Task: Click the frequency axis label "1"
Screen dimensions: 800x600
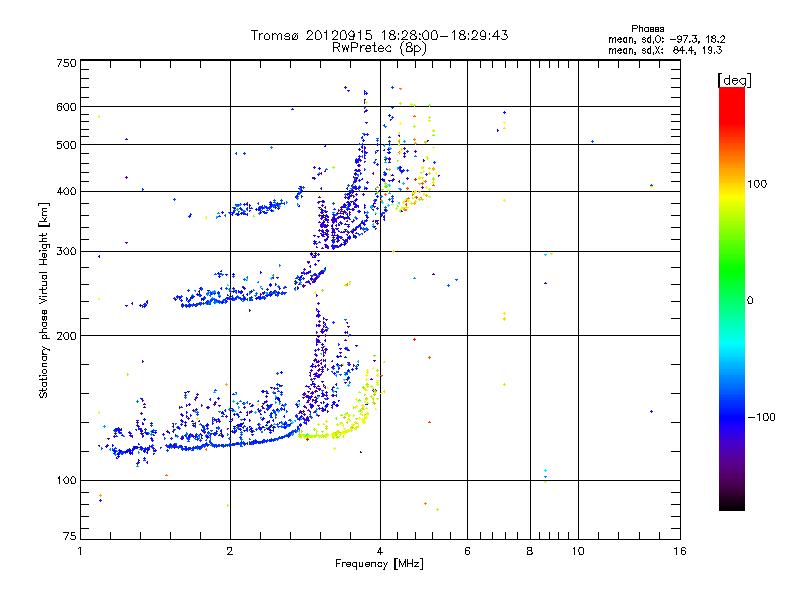Action: (80, 551)
